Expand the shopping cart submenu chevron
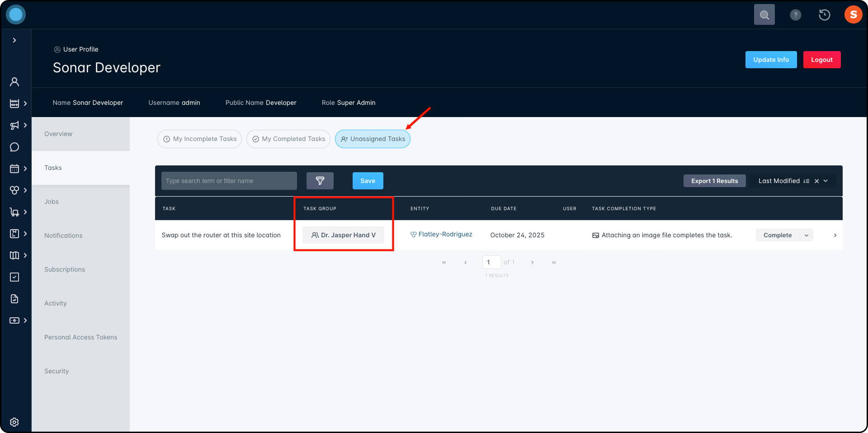 (25, 212)
